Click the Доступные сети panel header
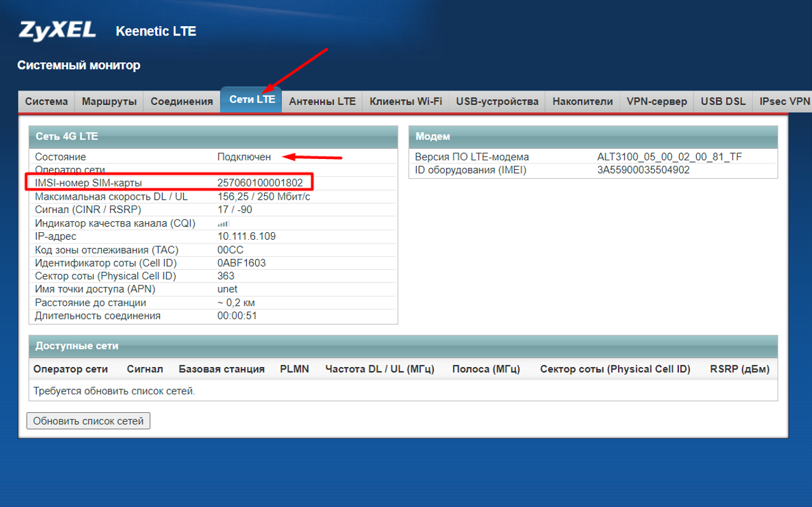Image resolution: width=812 pixels, height=507 pixels. (x=403, y=346)
